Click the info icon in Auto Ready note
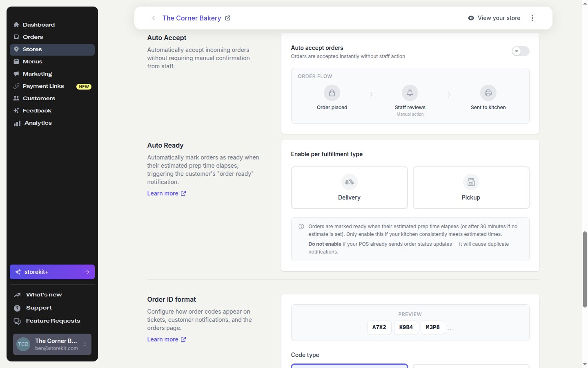The width and height of the screenshot is (588, 368). pos(301,227)
